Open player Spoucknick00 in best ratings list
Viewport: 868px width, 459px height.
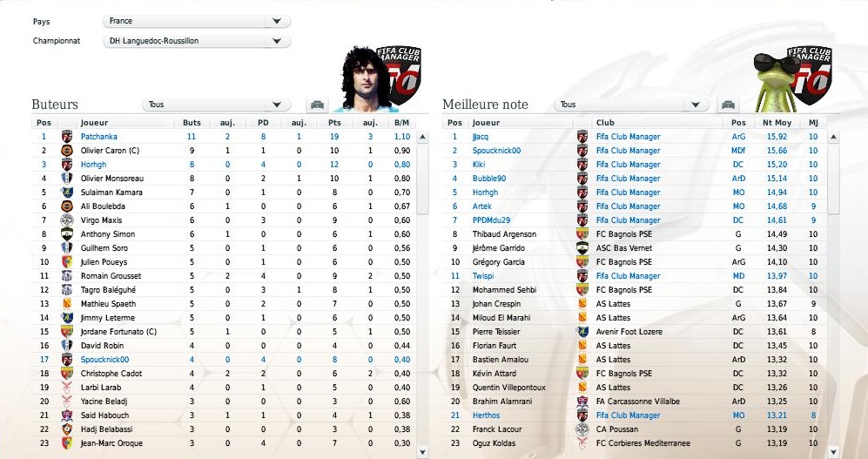coord(496,151)
